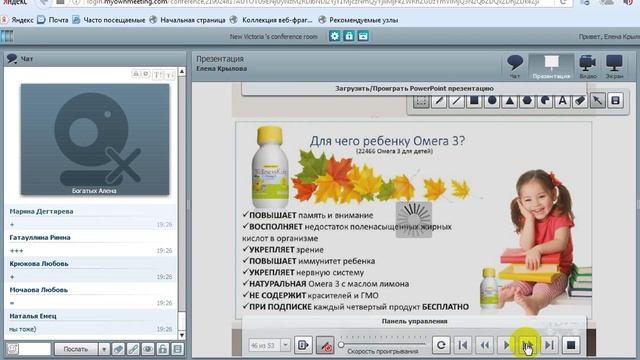Select the pencil freehand drawing tool
This screenshot has width=640, height=360.
tap(439, 100)
